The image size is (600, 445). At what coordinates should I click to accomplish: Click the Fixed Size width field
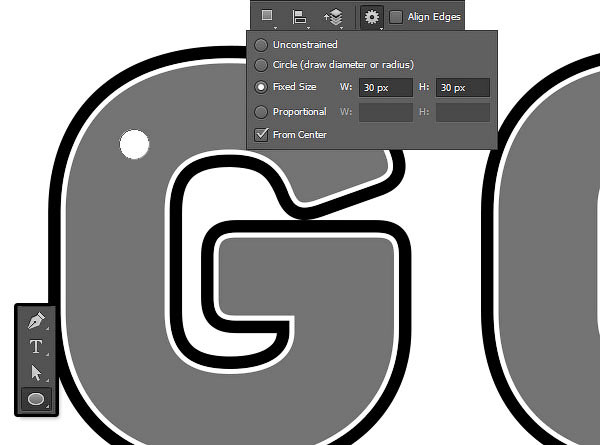click(x=386, y=88)
